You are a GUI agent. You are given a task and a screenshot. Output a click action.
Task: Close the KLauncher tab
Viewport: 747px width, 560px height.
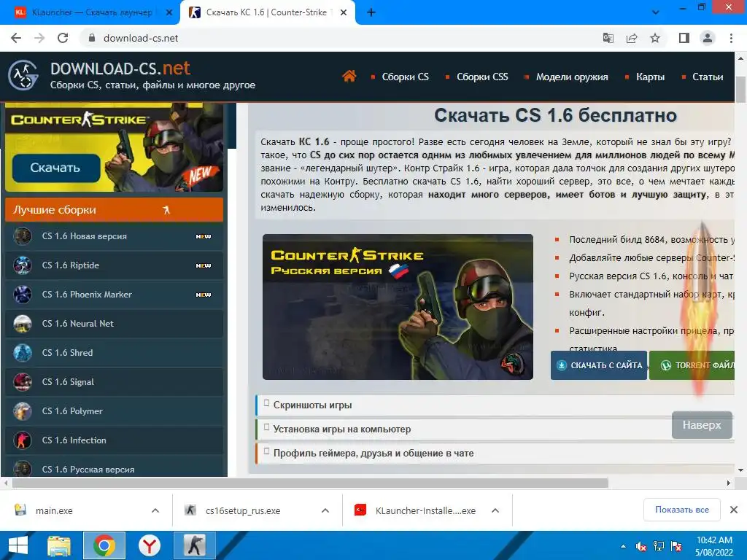(169, 13)
